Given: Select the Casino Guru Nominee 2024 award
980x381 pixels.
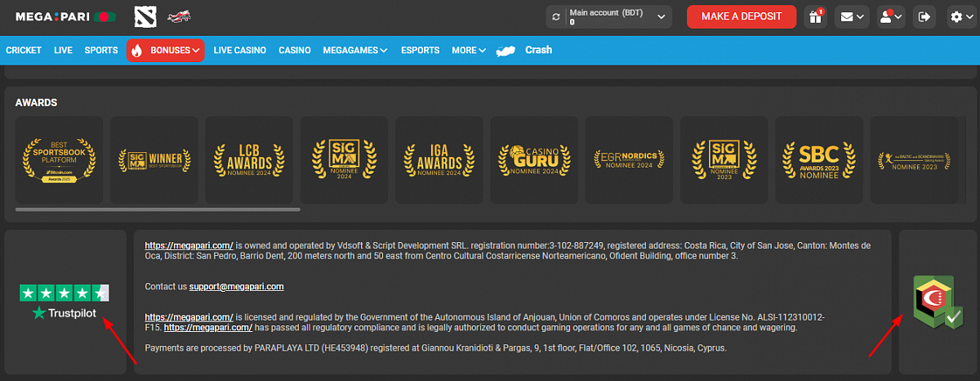Looking at the screenshot, I should 534,159.
